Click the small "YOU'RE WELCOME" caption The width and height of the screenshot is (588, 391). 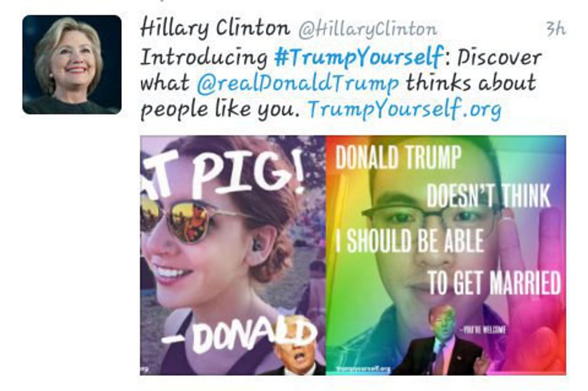(484, 330)
